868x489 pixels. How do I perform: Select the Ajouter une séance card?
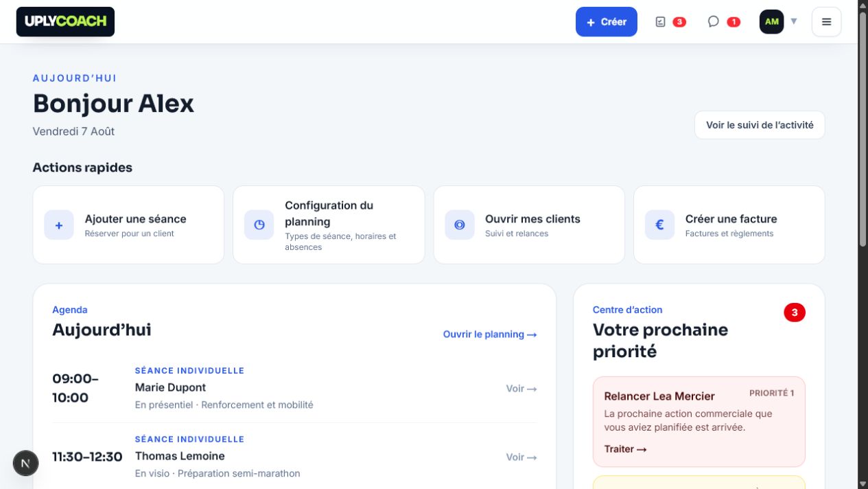coord(128,225)
